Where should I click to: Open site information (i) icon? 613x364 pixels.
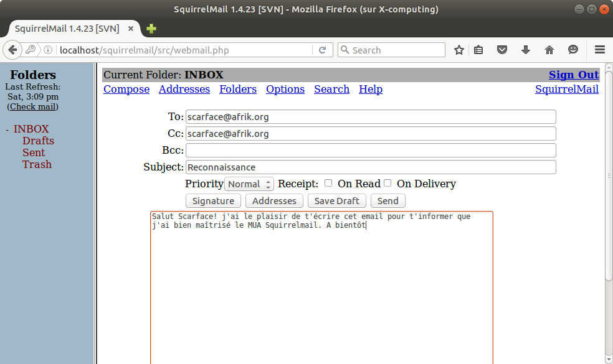(48, 50)
